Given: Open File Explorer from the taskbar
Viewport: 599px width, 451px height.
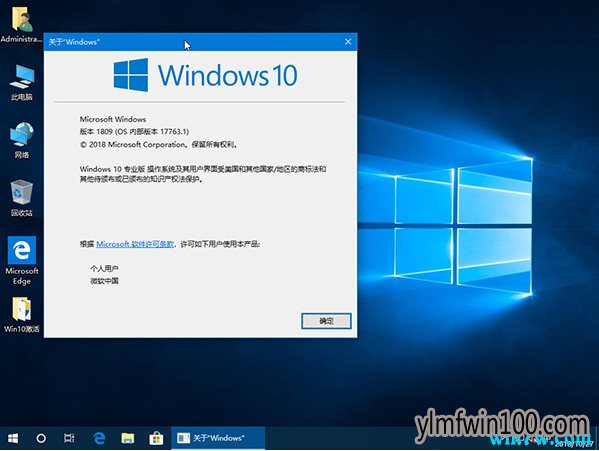Looking at the screenshot, I should [128, 438].
